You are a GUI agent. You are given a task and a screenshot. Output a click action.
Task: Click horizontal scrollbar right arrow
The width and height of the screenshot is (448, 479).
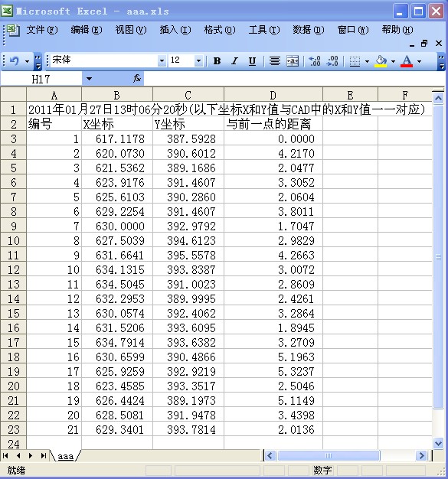tap(421, 456)
